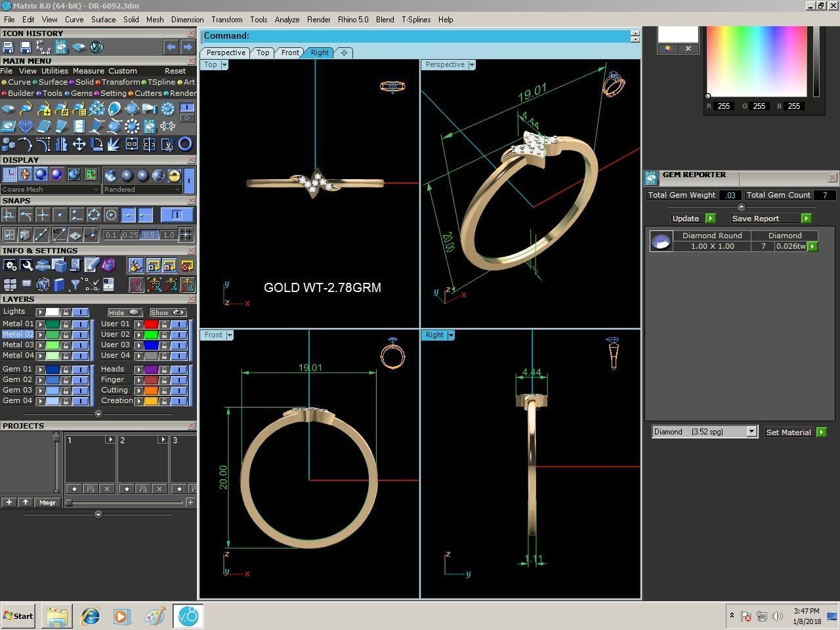
Task: Open the Dimension menu
Action: 187,20
